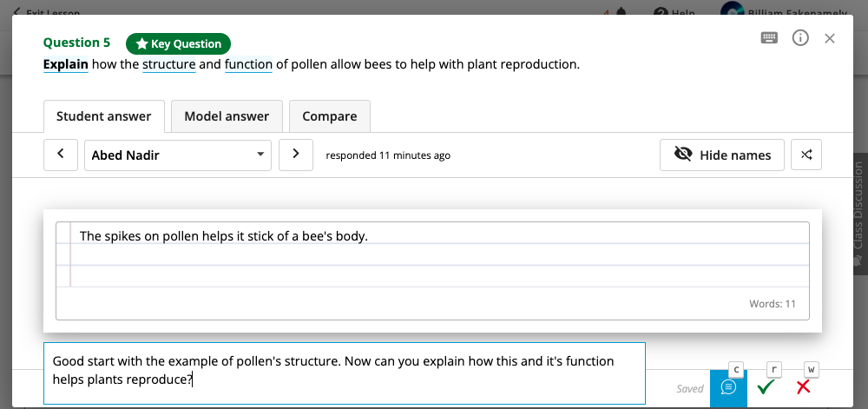Click into the teacher feedback text box
The image size is (868, 409).
(344, 373)
